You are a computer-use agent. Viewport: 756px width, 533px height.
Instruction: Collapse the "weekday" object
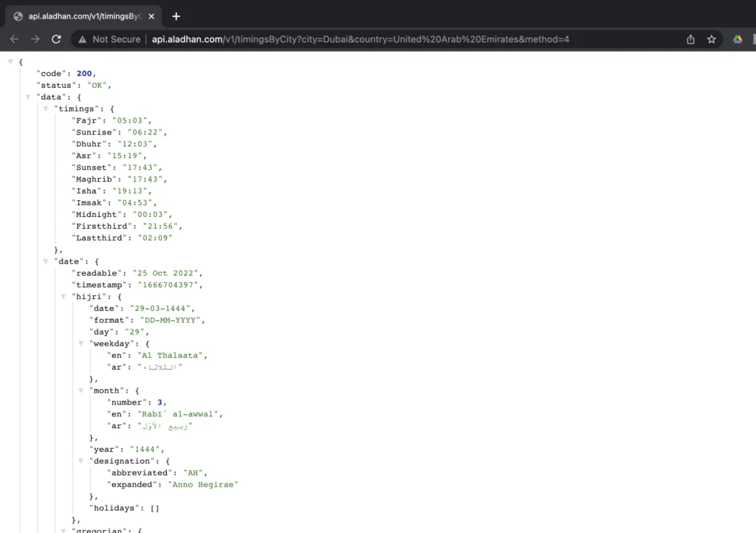coord(81,343)
